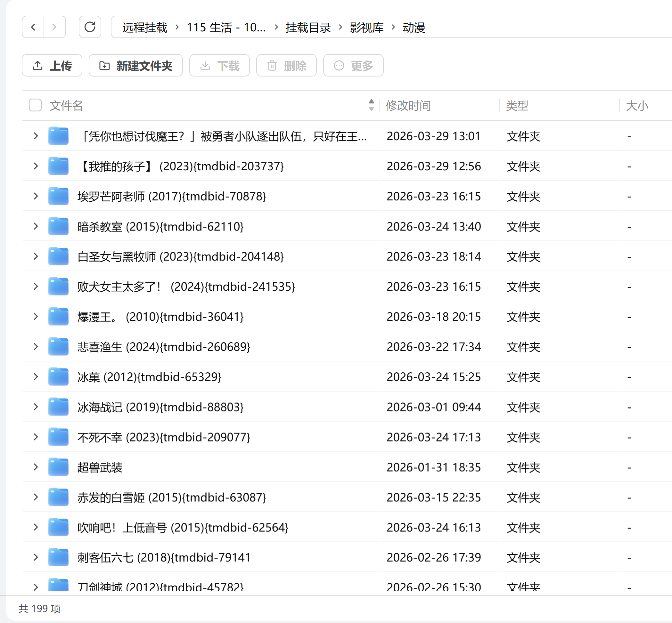This screenshot has width=672, height=623.
Task: Click the folder icon for 爆漫王
Action: coord(58,317)
